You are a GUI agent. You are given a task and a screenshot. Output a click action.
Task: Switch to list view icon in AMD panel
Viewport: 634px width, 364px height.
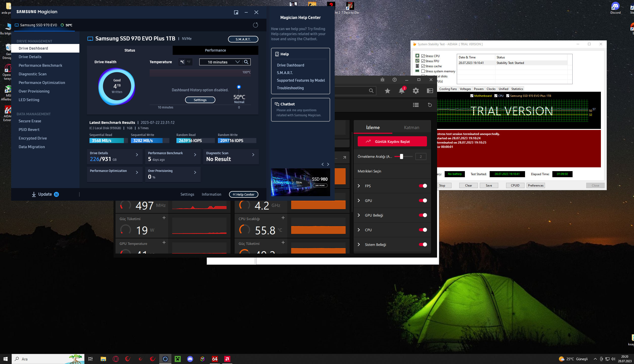point(416,105)
